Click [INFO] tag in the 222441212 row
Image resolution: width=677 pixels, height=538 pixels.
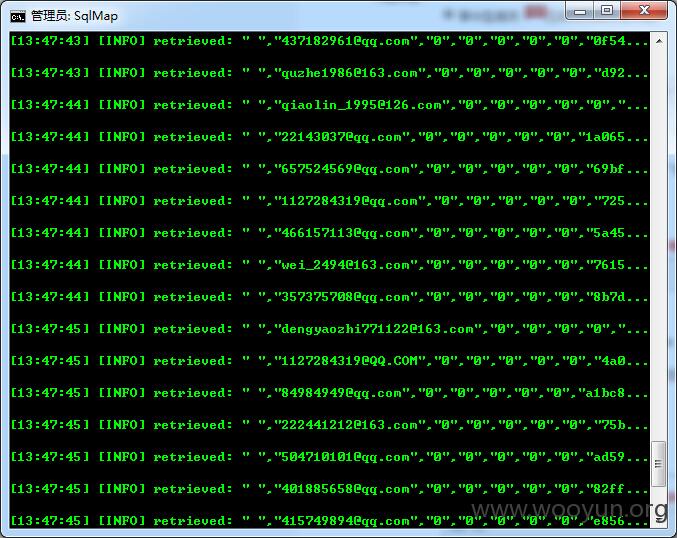[x=122, y=425]
